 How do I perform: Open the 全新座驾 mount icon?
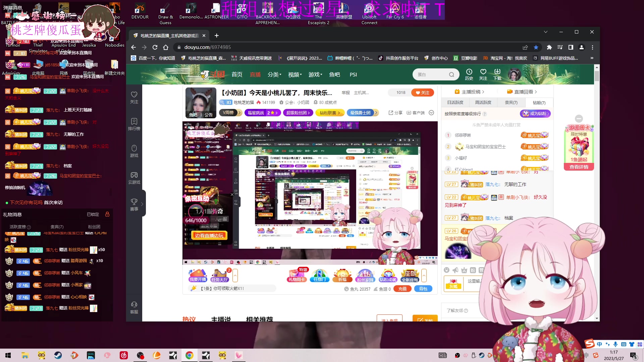click(410, 275)
